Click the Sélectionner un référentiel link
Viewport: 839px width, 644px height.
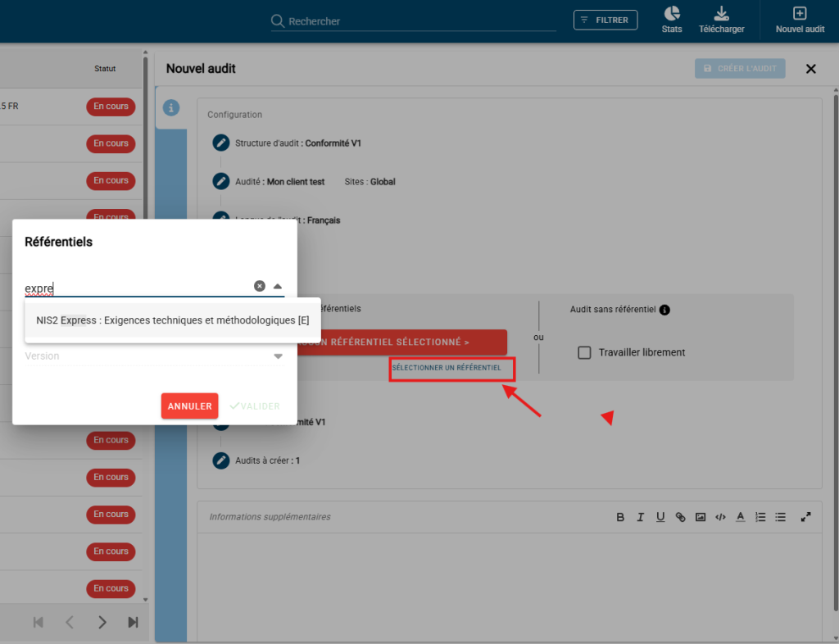pyautogui.click(x=447, y=368)
